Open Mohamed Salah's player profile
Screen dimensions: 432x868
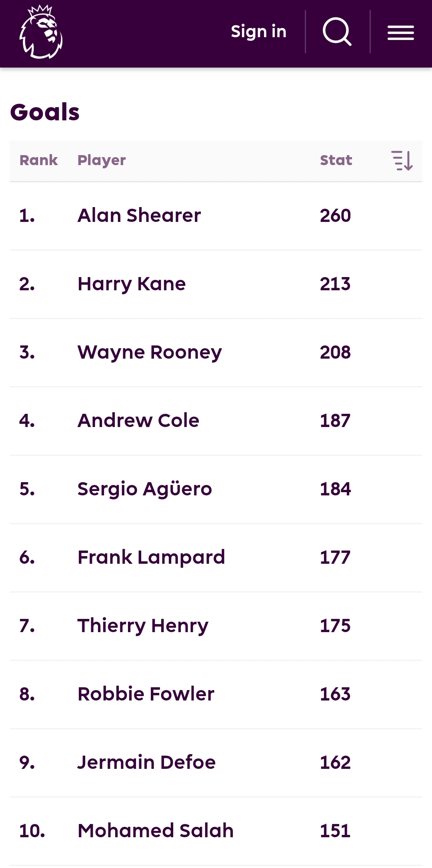(x=156, y=831)
